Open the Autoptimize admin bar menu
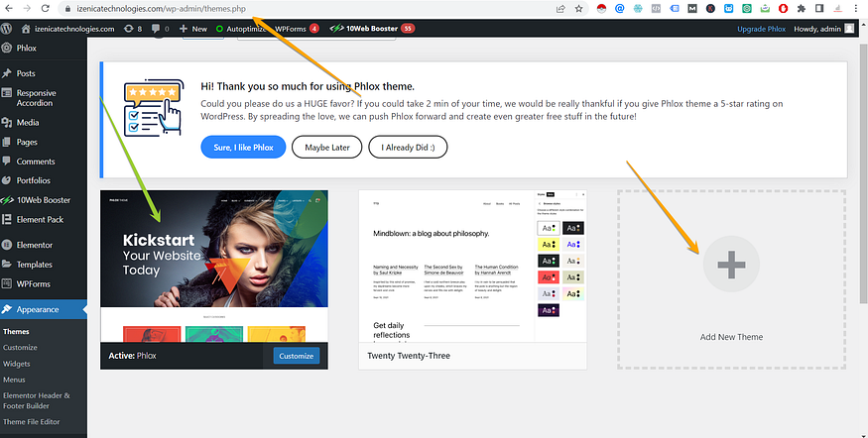868x438 pixels. pos(241,28)
